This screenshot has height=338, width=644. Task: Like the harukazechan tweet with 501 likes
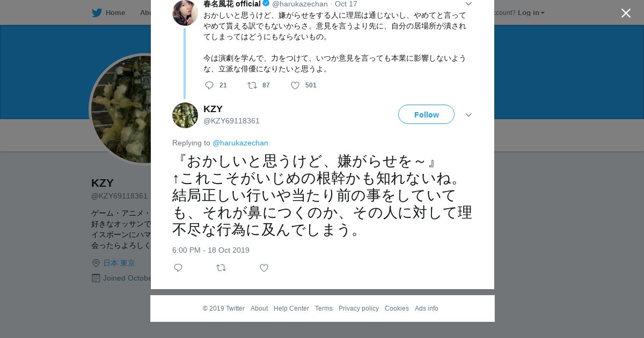click(x=295, y=85)
